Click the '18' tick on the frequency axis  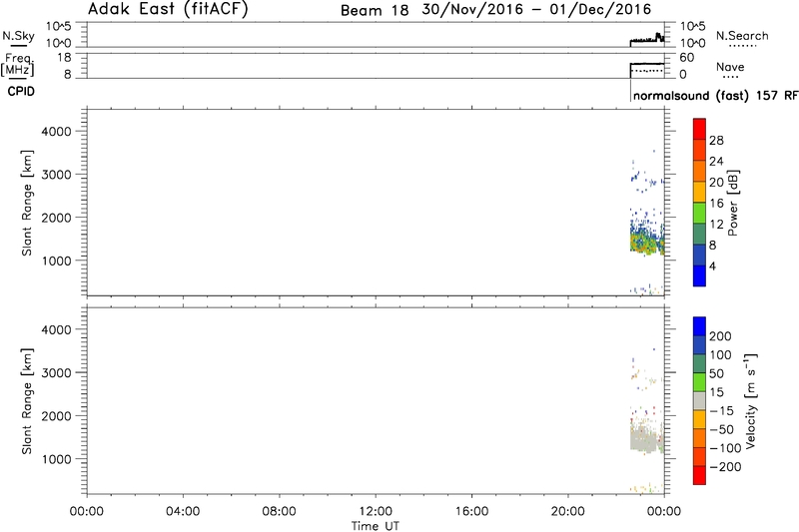click(65, 58)
